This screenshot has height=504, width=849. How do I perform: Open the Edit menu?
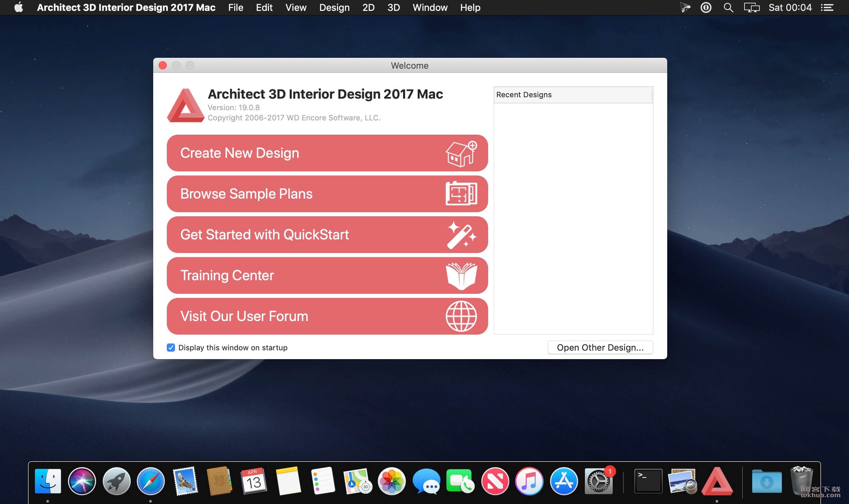tap(264, 7)
